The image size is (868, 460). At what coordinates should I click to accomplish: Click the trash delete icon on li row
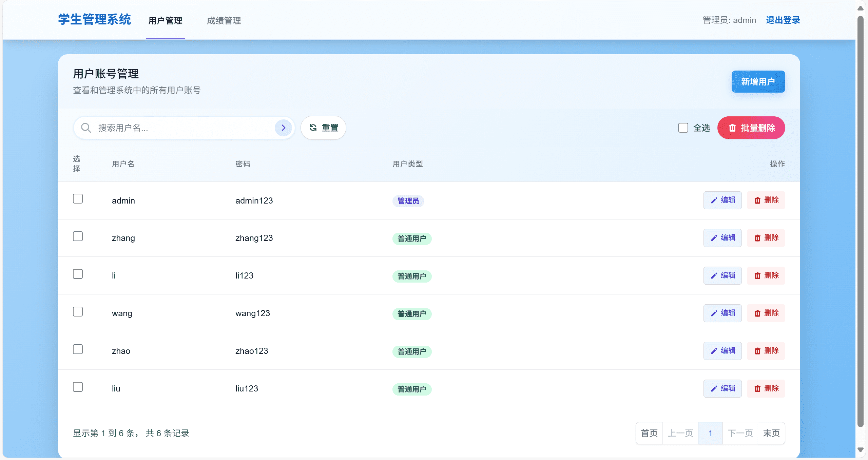[757, 275]
